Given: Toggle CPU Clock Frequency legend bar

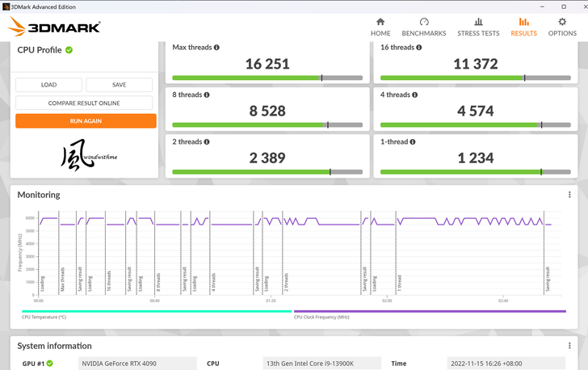Looking at the screenshot, I should pyautogui.click(x=430, y=312).
